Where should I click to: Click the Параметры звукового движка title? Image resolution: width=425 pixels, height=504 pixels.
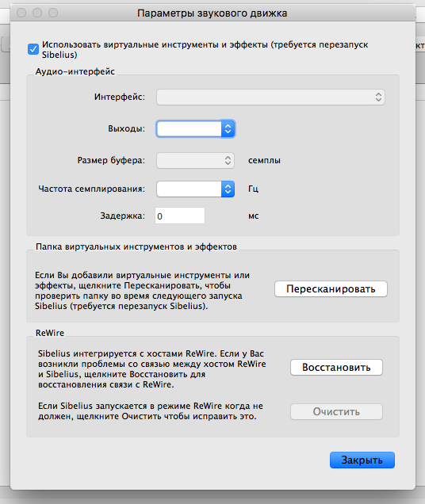[x=212, y=13]
